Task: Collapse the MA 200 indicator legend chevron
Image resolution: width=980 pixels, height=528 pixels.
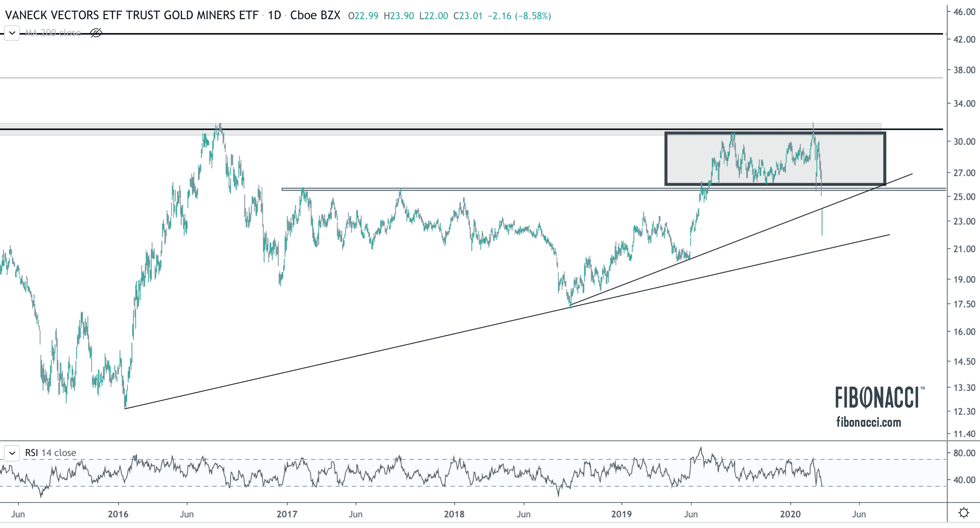Action: pyautogui.click(x=12, y=33)
